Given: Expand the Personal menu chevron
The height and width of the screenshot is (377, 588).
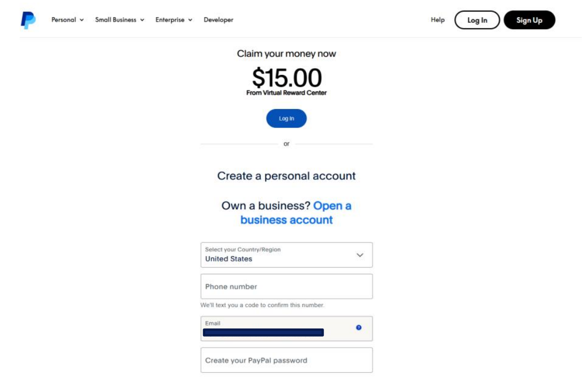Looking at the screenshot, I should 81,20.
